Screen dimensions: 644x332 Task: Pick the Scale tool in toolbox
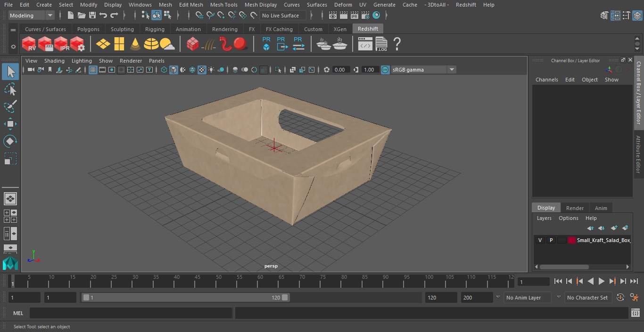tap(10, 159)
